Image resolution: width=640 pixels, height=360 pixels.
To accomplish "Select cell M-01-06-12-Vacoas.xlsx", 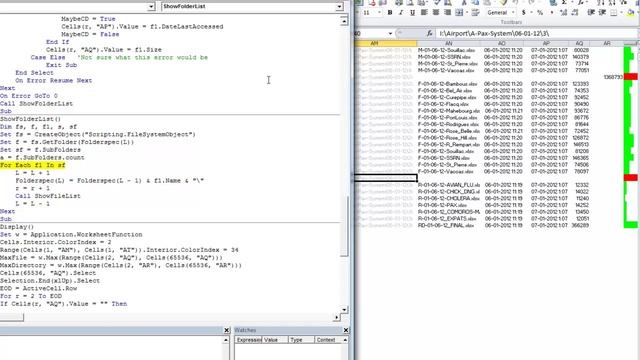I will pyautogui.click(x=449, y=71).
